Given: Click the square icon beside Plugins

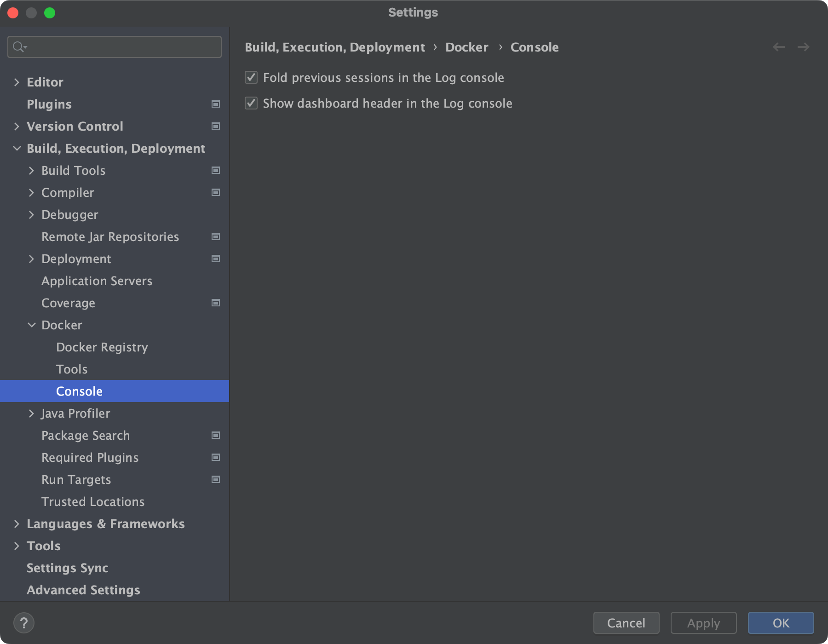Looking at the screenshot, I should click(215, 104).
